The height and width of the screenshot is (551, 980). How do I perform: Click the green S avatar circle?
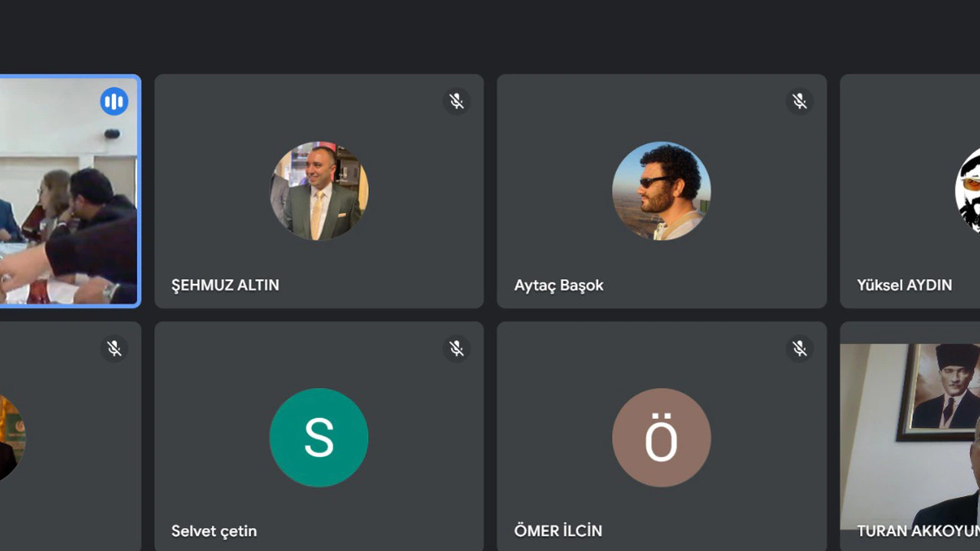[318, 438]
